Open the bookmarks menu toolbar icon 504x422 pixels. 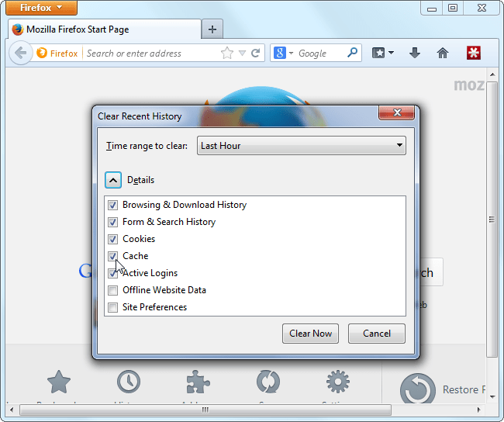coord(378,53)
